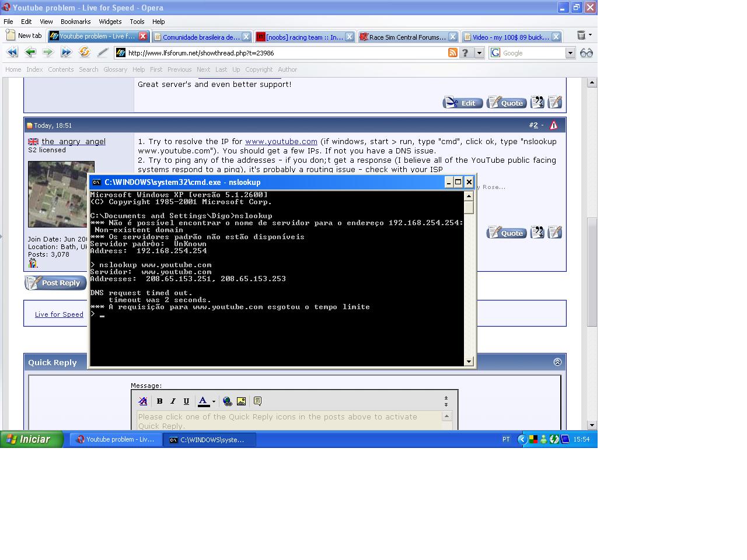Open the Widgets menu

[x=110, y=21]
